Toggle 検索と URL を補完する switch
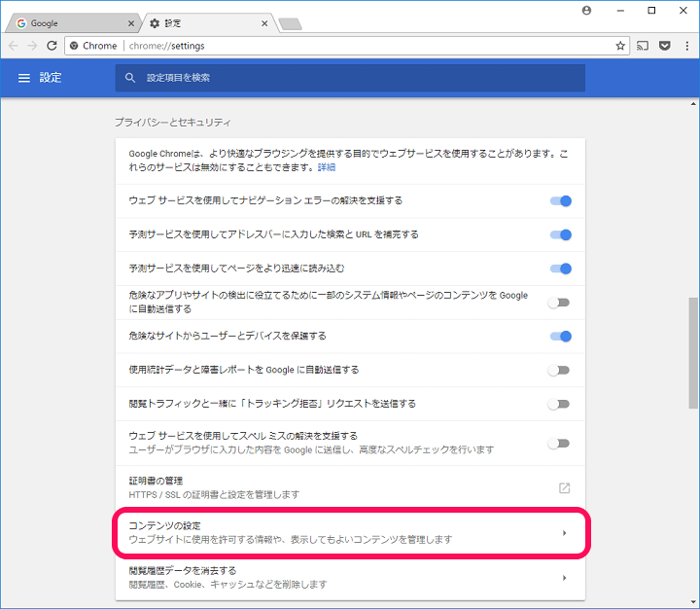 point(561,234)
